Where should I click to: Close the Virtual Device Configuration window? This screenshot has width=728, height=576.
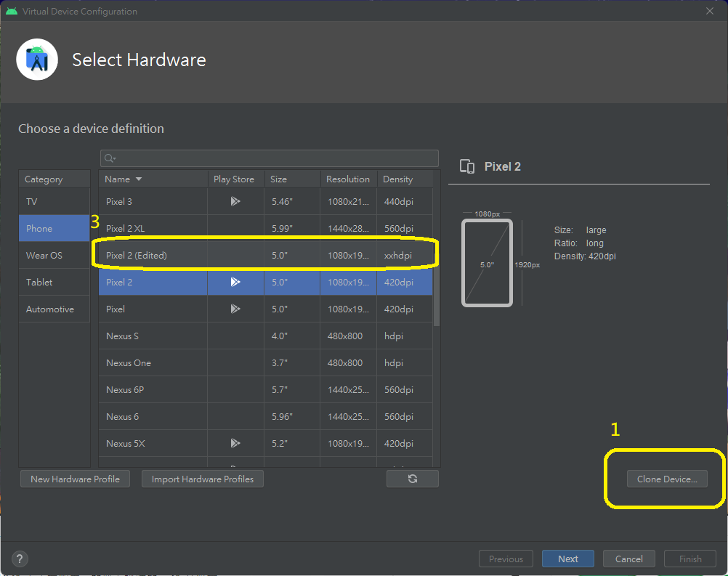[709, 11]
